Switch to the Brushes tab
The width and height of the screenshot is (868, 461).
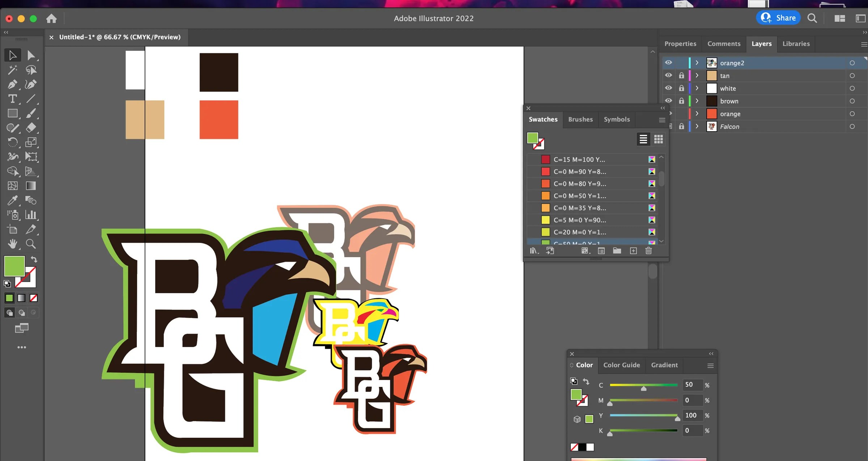[580, 119]
